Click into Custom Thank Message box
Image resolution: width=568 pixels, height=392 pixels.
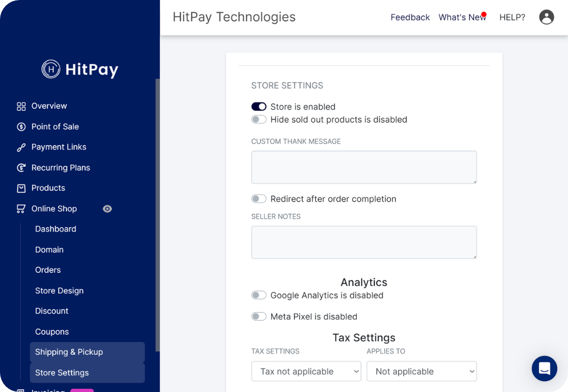[364, 167]
